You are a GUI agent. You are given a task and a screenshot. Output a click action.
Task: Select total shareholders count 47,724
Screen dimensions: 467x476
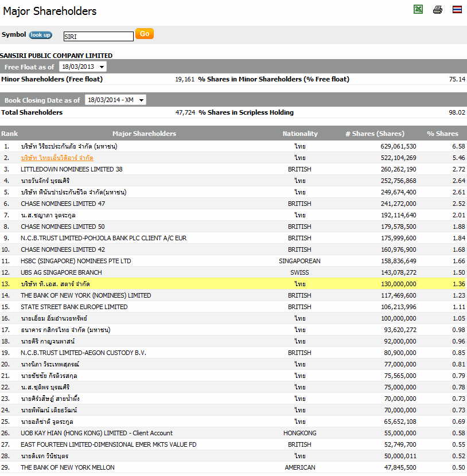[x=185, y=112]
